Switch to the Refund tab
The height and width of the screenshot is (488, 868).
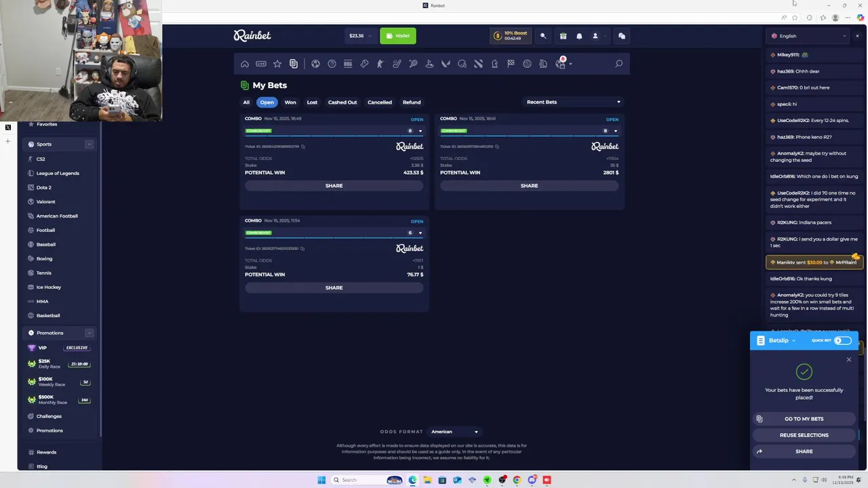412,102
